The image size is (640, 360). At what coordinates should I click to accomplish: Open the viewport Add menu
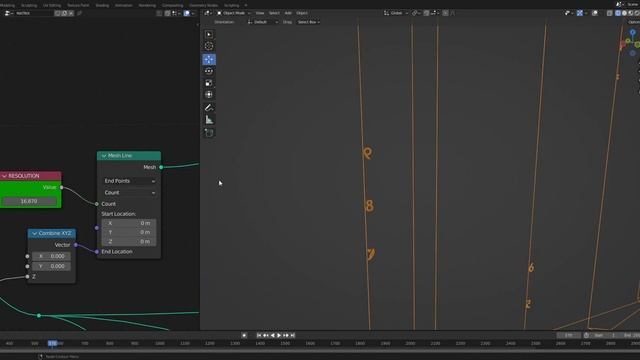[288, 13]
